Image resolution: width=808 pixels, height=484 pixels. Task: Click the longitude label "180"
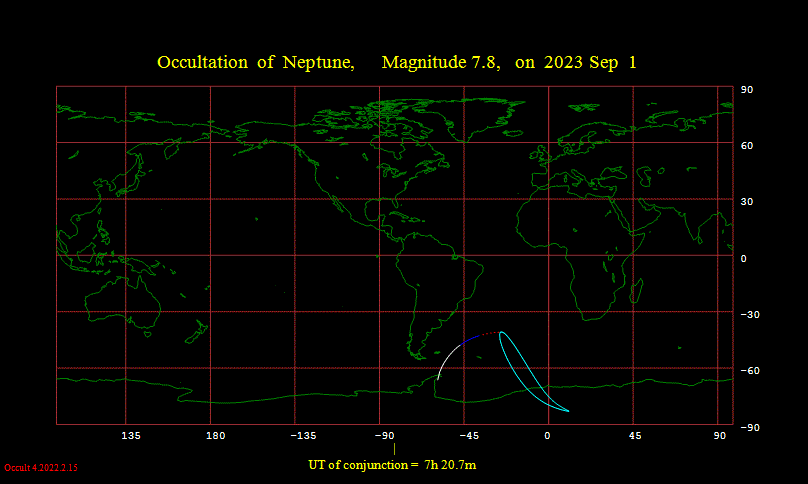(x=215, y=436)
